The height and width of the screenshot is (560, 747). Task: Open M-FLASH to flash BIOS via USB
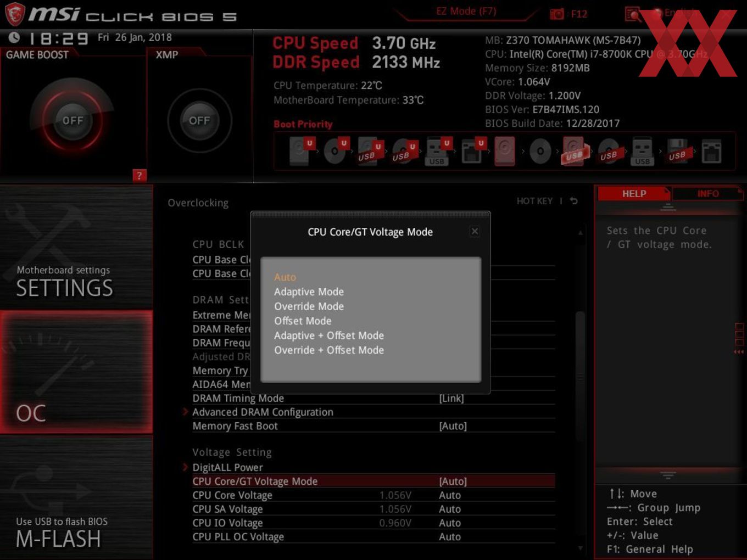(x=76, y=497)
